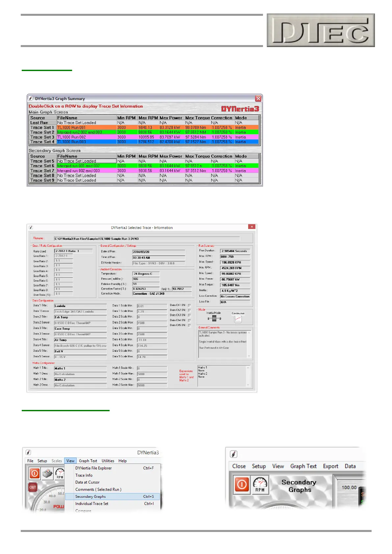Click the Loss Correction field
The height and width of the screenshot is (554, 392).
point(235,296)
